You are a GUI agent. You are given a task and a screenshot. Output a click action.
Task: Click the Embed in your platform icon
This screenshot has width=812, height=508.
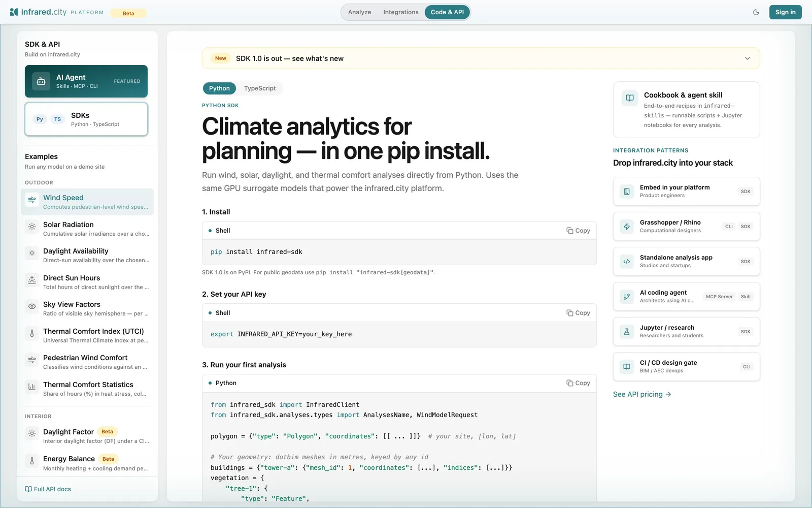pos(627,192)
